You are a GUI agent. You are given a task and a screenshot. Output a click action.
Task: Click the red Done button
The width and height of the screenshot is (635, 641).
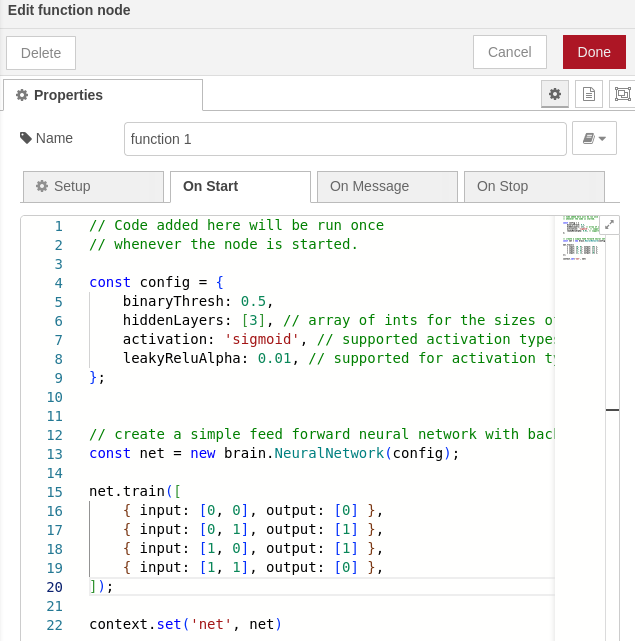(594, 52)
